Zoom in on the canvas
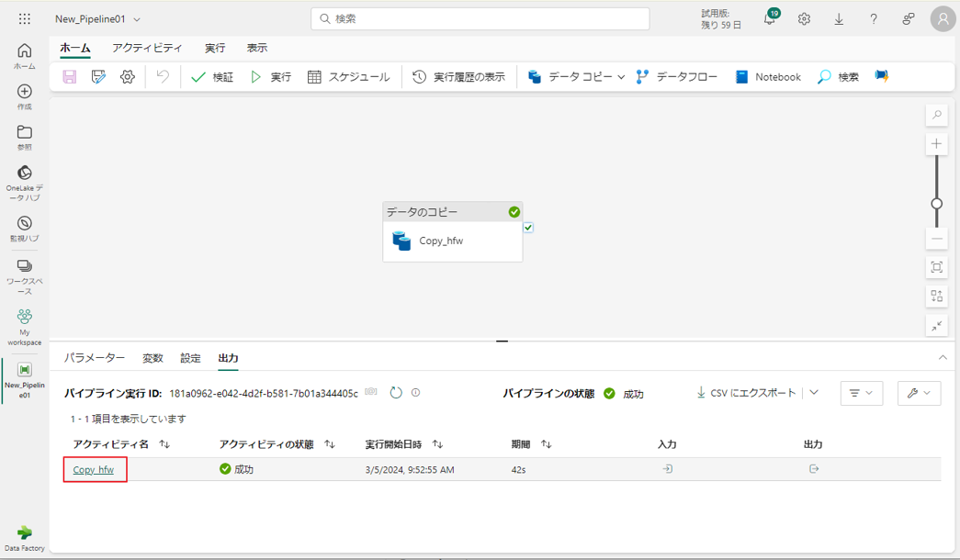The image size is (960, 560). tap(937, 144)
